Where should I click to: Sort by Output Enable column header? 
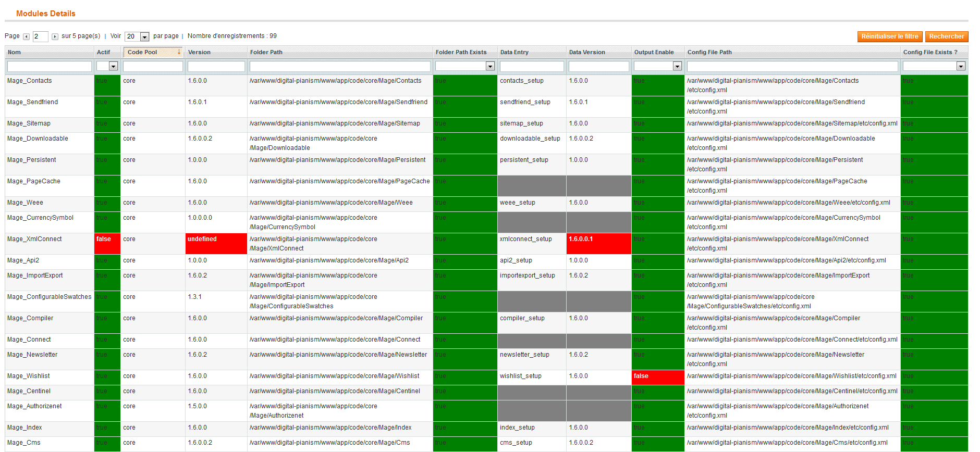coord(654,52)
